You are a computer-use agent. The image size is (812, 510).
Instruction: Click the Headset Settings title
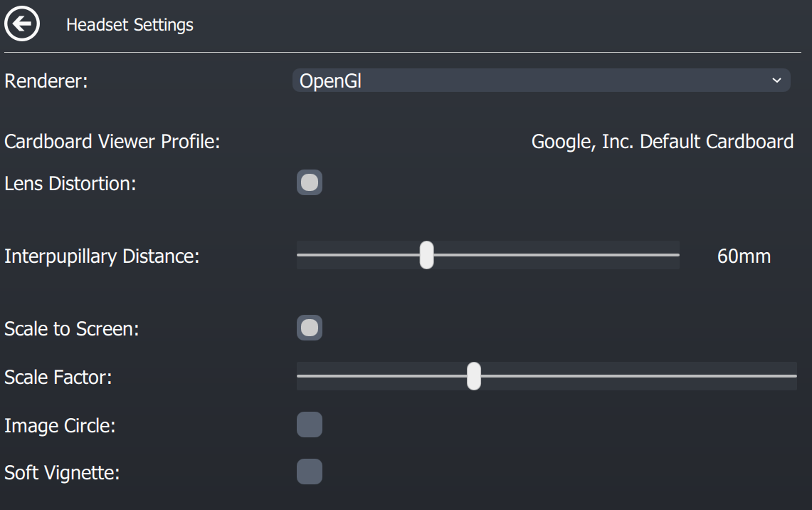pos(130,25)
